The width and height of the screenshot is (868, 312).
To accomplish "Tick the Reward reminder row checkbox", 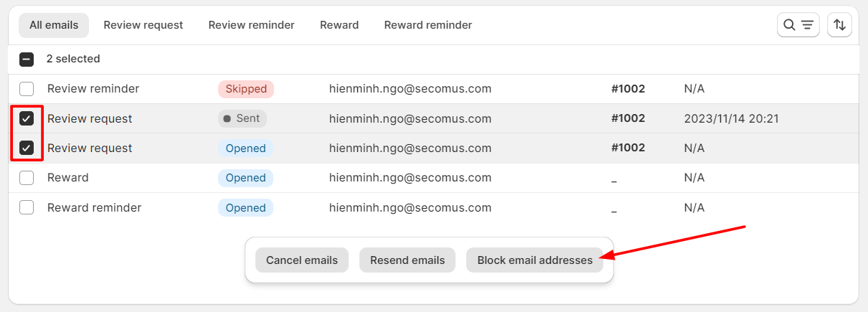I will click(27, 208).
